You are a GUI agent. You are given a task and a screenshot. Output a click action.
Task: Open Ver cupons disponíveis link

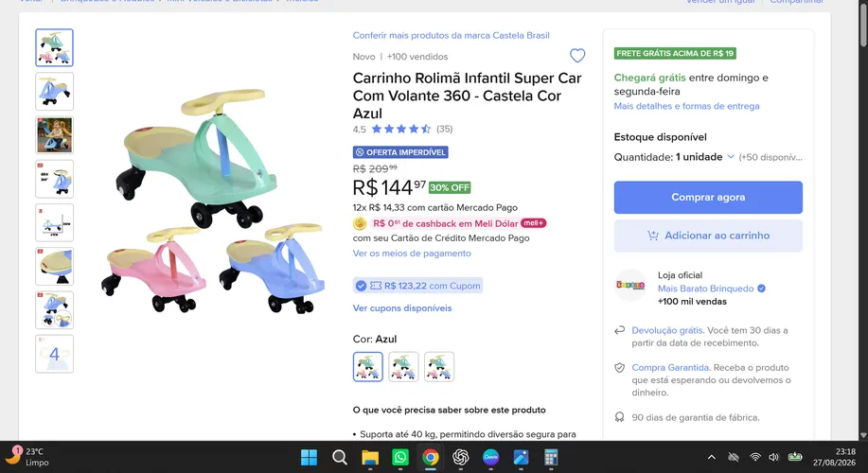(x=402, y=308)
